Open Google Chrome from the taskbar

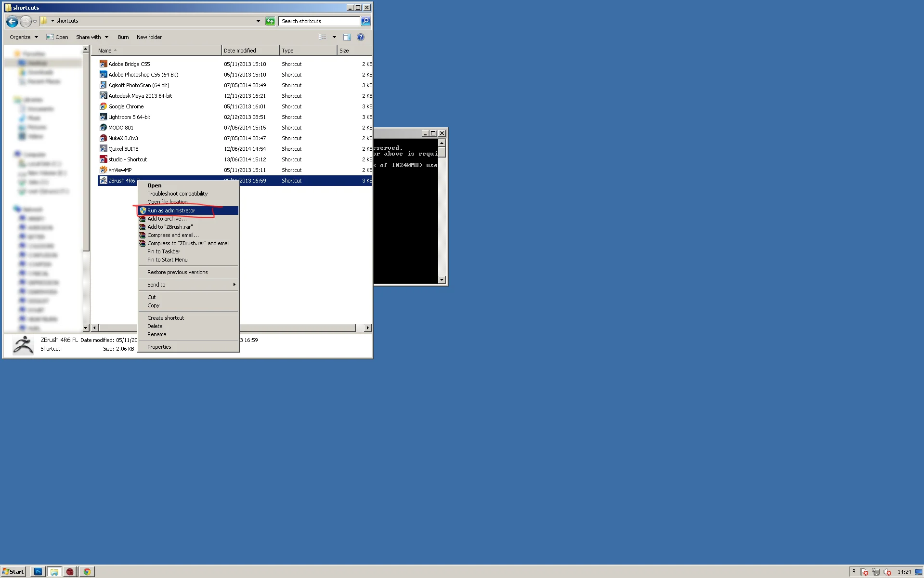point(87,572)
